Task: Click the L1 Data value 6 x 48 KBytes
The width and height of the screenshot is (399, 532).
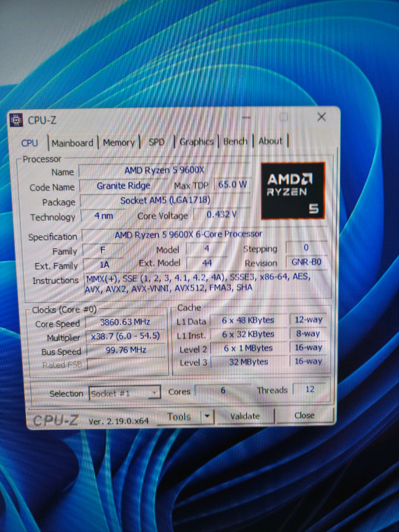Action: (248, 320)
